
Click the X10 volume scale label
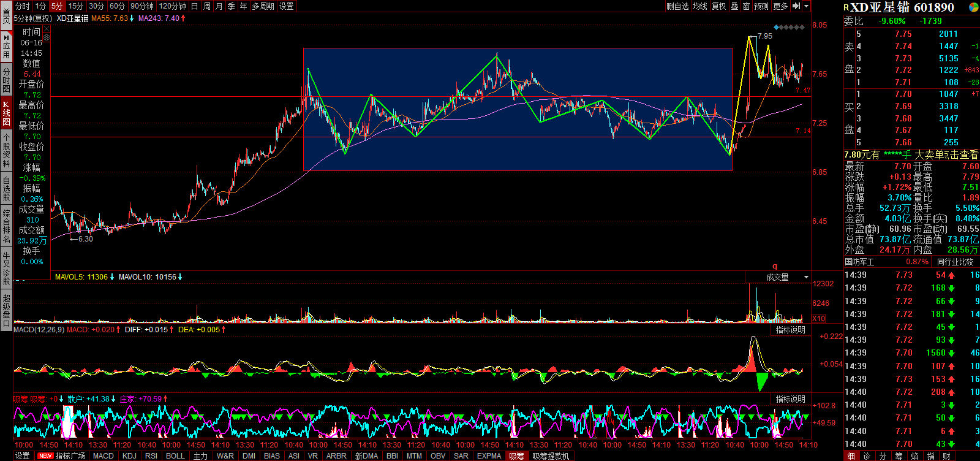click(x=819, y=319)
